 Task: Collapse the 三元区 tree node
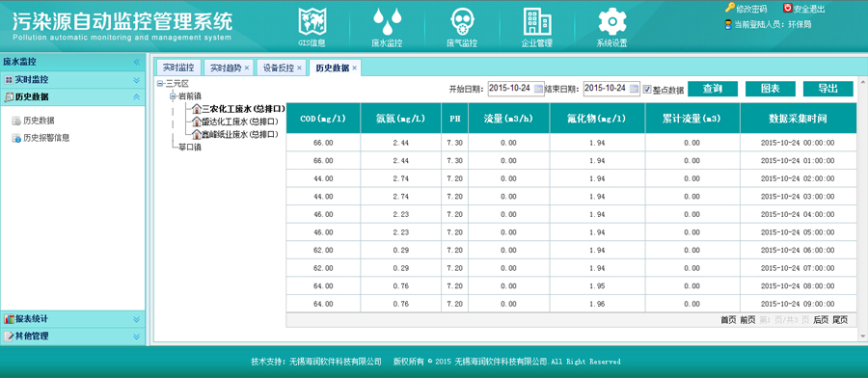[160, 84]
